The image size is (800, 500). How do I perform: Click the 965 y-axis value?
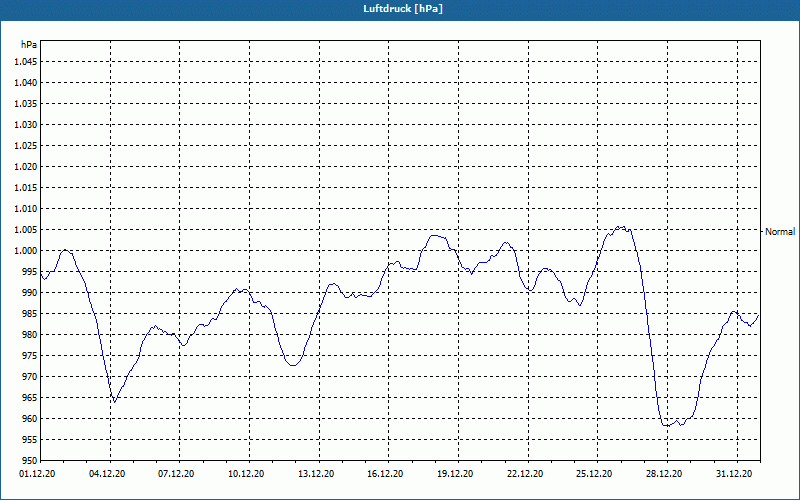(x=30, y=397)
